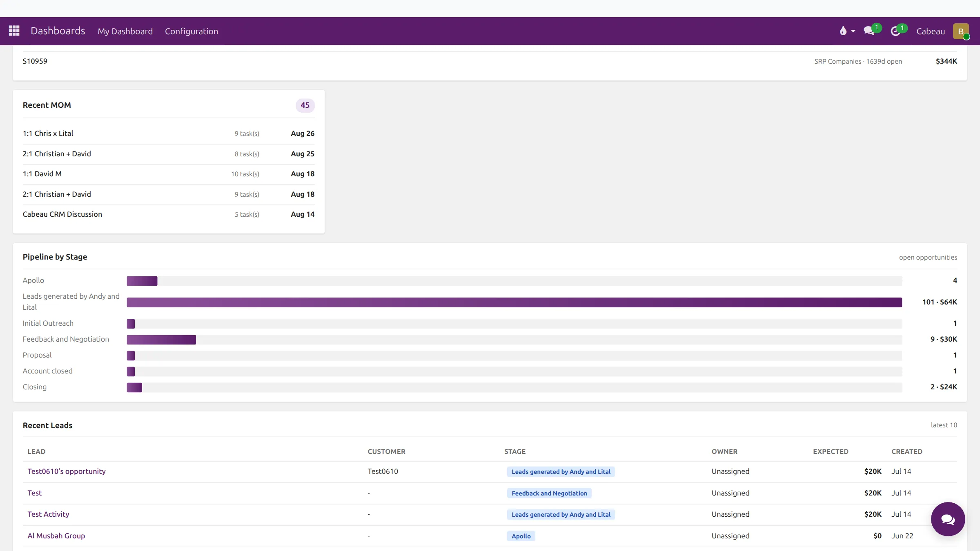This screenshot has height=551, width=980.
Task: Go to Dashboards app title
Action: pos(58,31)
